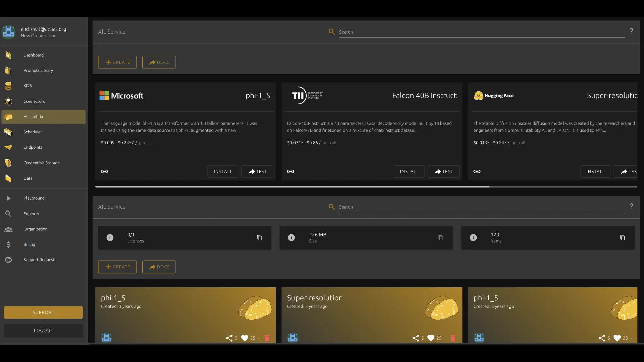Open Dashboard from the sidebar menu

(x=43, y=55)
